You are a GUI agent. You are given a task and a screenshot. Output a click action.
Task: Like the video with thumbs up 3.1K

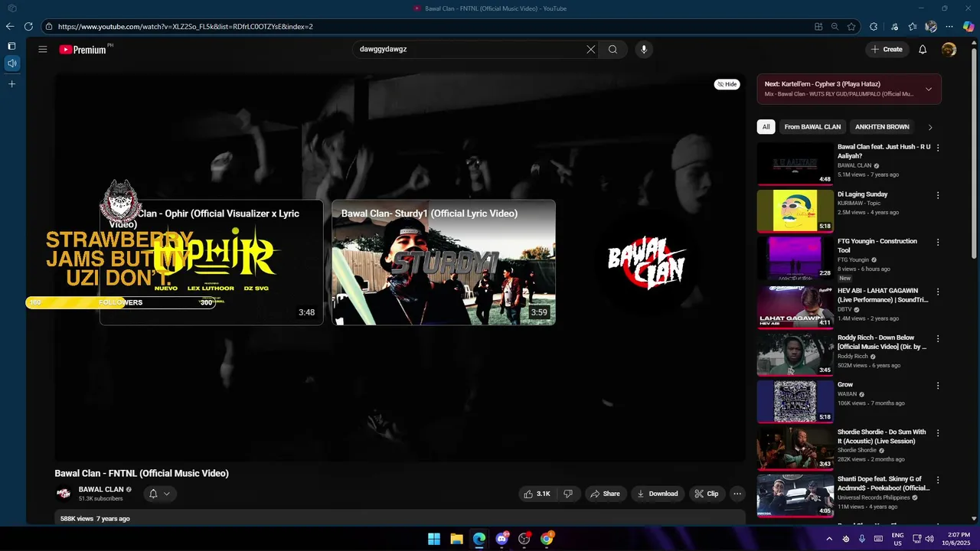[x=537, y=494]
